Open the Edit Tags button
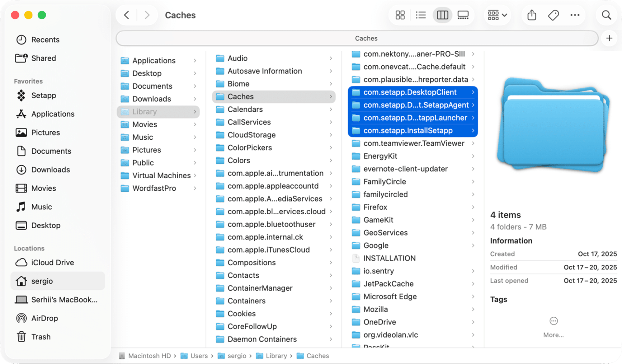Viewport: 622px width, 364px height. (x=553, y=15)
